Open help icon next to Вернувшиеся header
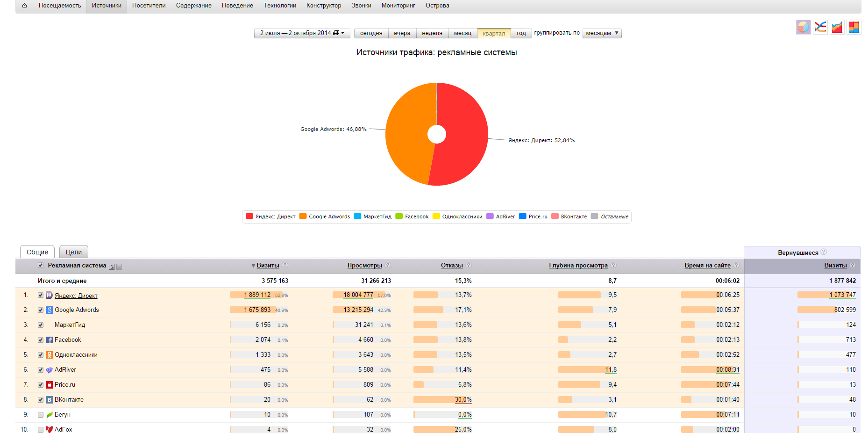The height and width of the screenshot is (433, 868). click(824, 252)
